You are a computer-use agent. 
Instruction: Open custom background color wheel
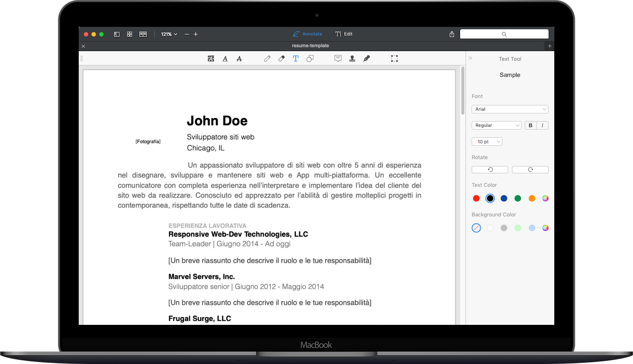pos(545,228)
